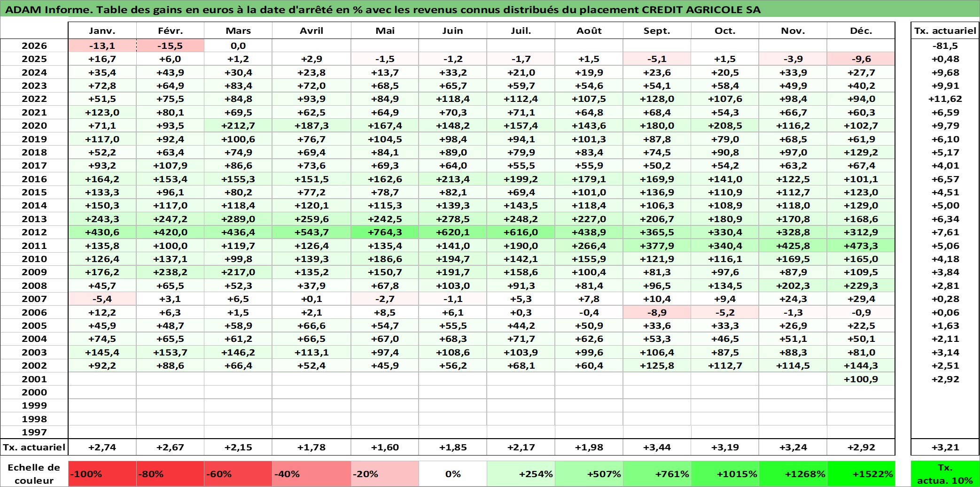Click the +3,21 overall actuarial rate cell
Viewport: 980px width, 487px height.
[x=945, y=447]
